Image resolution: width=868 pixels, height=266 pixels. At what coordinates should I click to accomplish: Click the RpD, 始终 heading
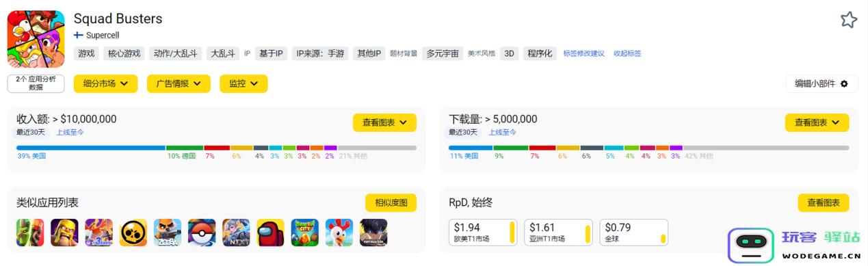click(x=471, y=202)
